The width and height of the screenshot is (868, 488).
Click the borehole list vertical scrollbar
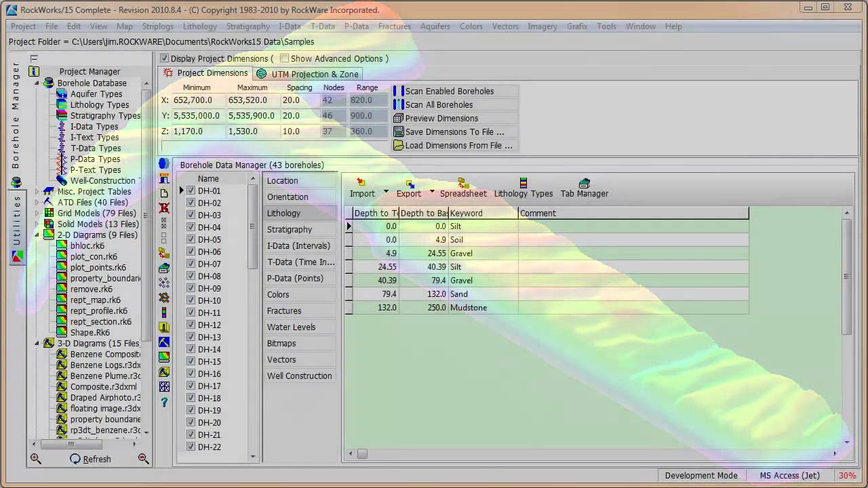(x=253, y=227)
